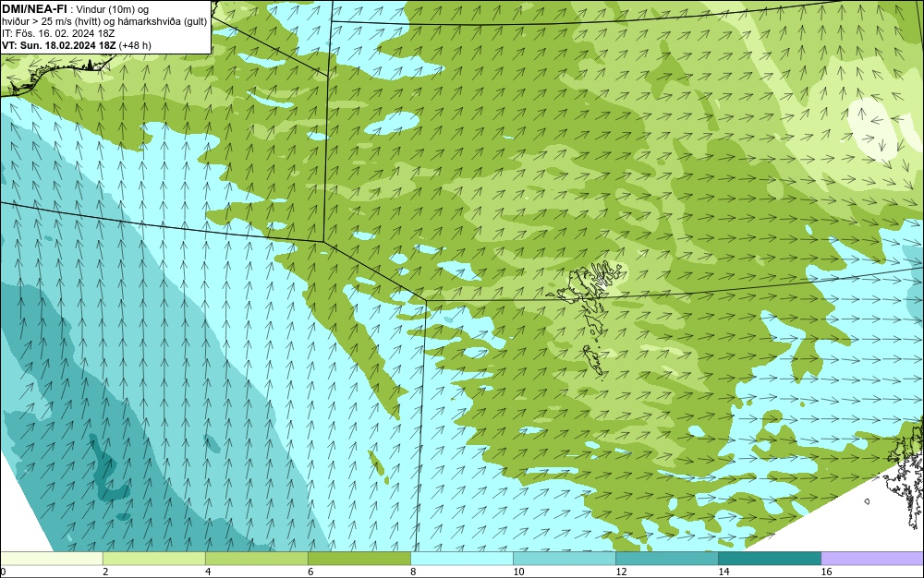The image size is (924, 578).
Task: Click the 'IT: Fös. 16. 02. 2024 18Z' line
Action: (58, 33)
